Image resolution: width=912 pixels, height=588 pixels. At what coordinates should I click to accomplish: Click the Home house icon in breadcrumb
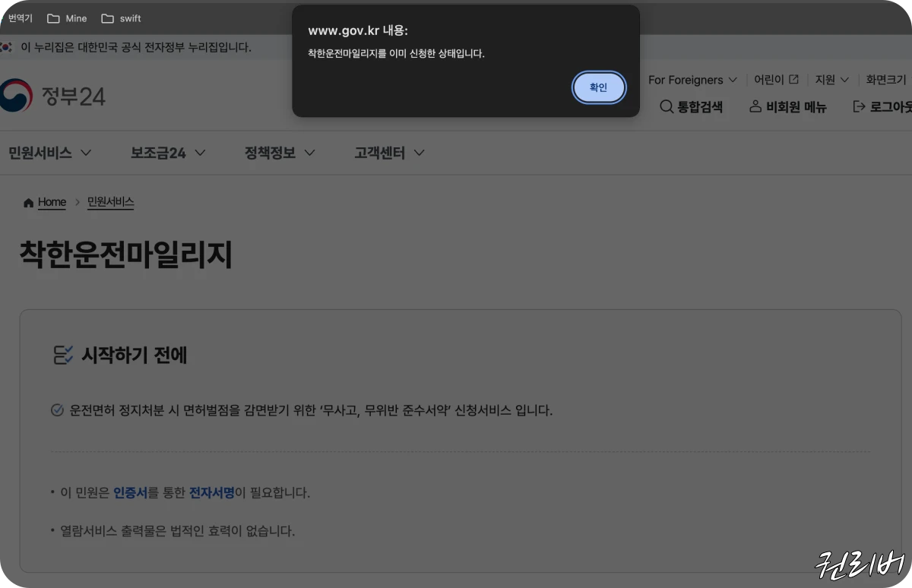pyautogui.click(x=28, y=201)
